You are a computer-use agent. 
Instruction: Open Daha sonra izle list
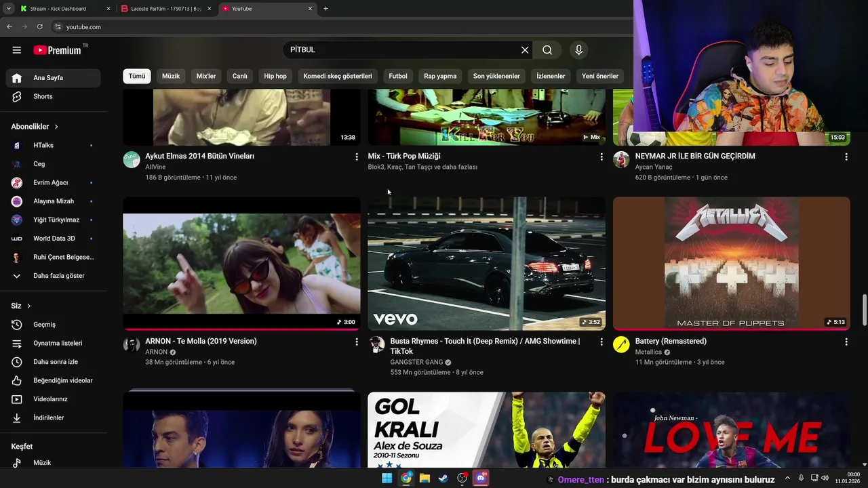tap(53, 362)
